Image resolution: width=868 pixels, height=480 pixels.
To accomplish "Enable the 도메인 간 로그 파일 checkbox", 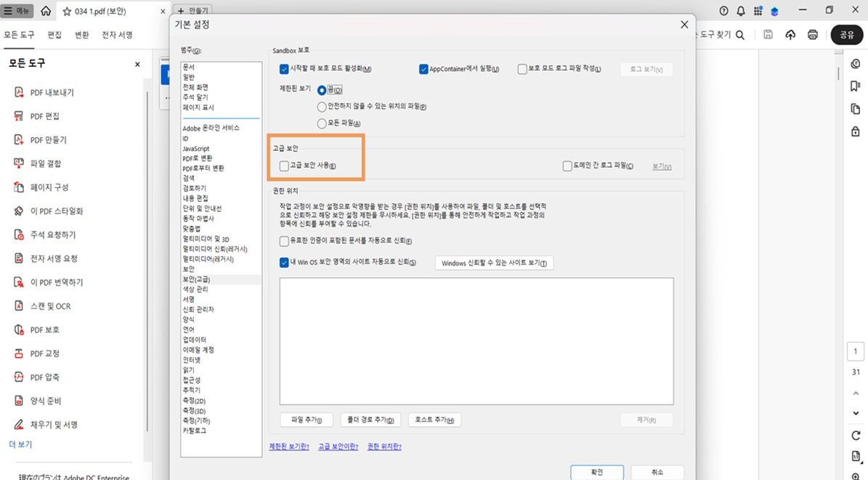I will [567, 166].
